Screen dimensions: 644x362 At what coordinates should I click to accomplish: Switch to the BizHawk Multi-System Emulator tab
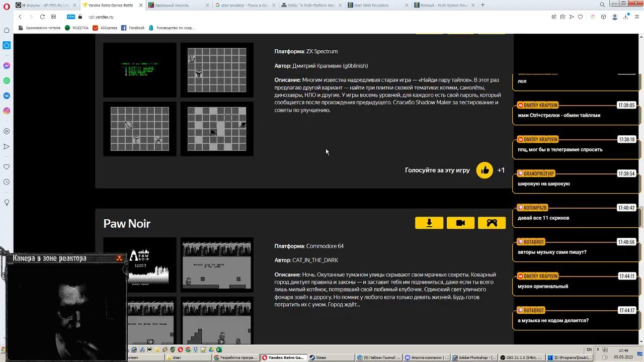pyautogui.click(x=444, y=5)
